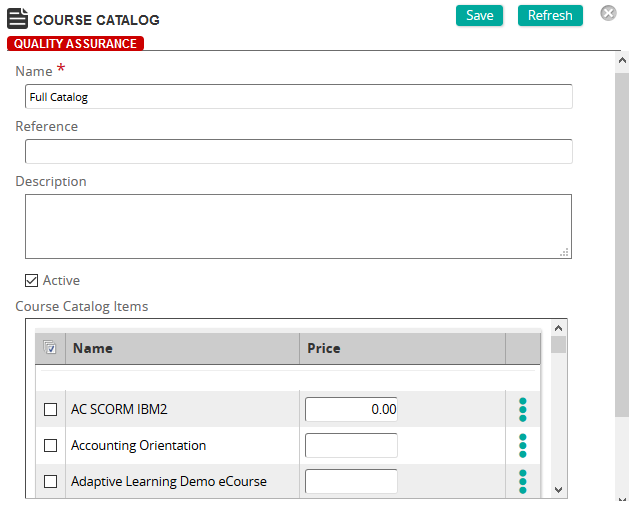The height and width of the screenshot is (507, 631).
Task: Click the price field for Accounting Orientation
Action: pyautogui.click(x=351, y=445)
